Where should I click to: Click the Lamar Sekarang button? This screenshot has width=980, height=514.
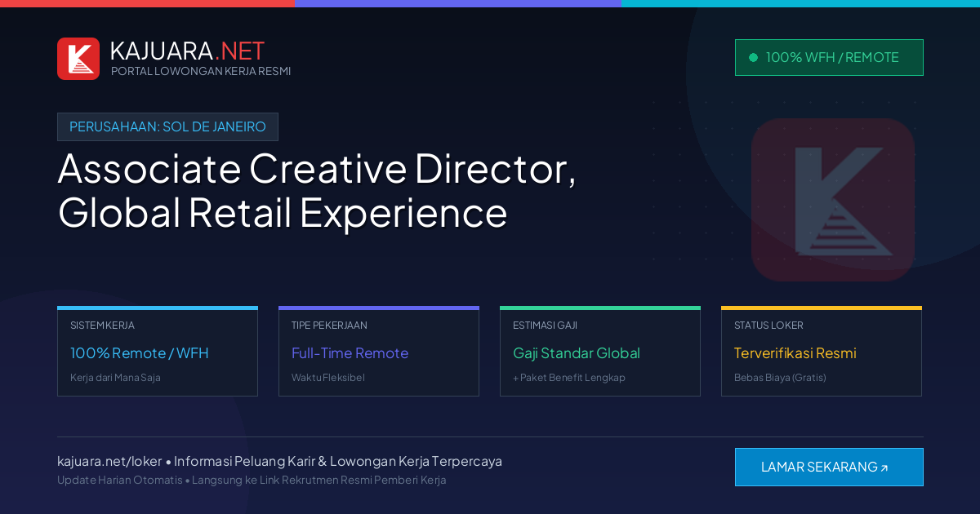pyautogui.click(x=829, y=467)
